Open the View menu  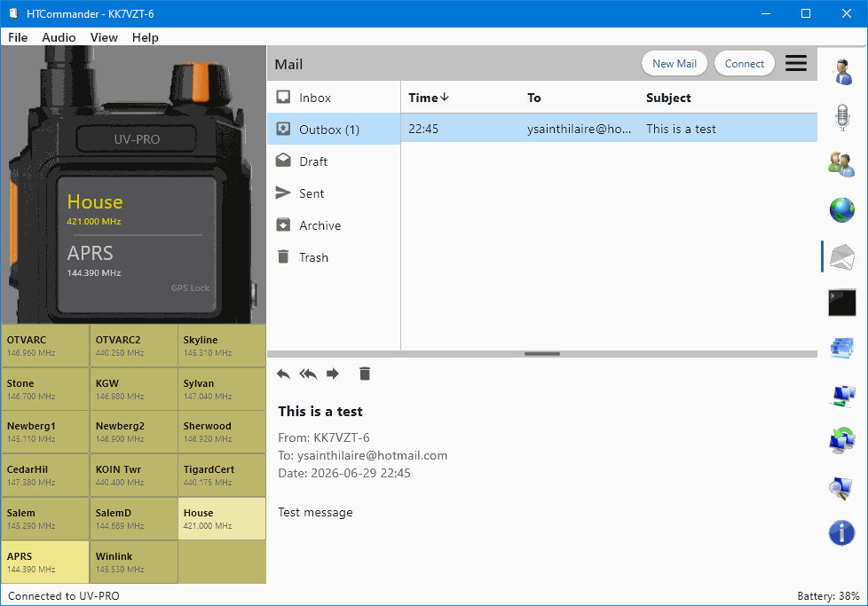click(x=104, y=37)
